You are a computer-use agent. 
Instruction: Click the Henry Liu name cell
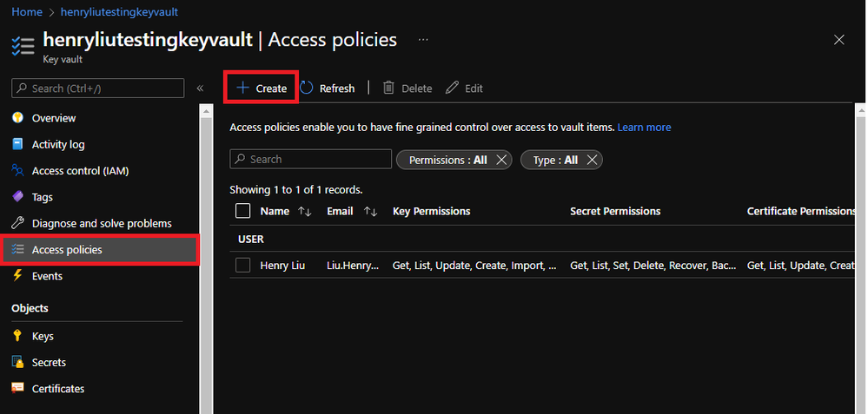point(282,266)
